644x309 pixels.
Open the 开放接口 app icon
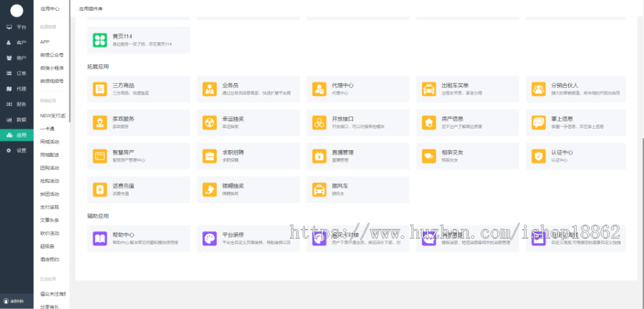(319, 122)
